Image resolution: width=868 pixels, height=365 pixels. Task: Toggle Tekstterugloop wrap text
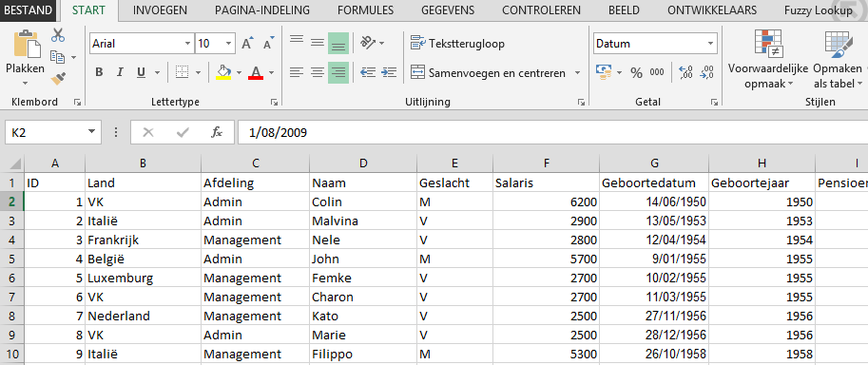[457, 43]
